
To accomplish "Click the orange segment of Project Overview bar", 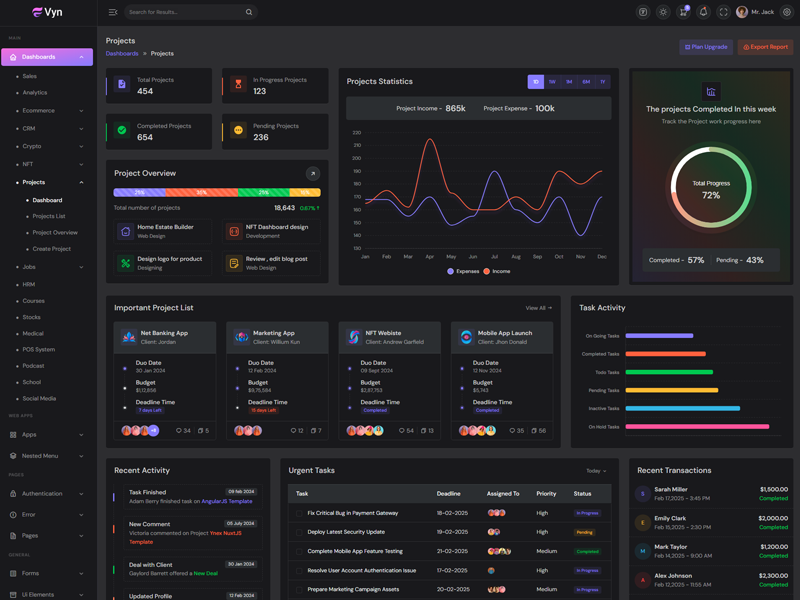I will click(202, 192).
